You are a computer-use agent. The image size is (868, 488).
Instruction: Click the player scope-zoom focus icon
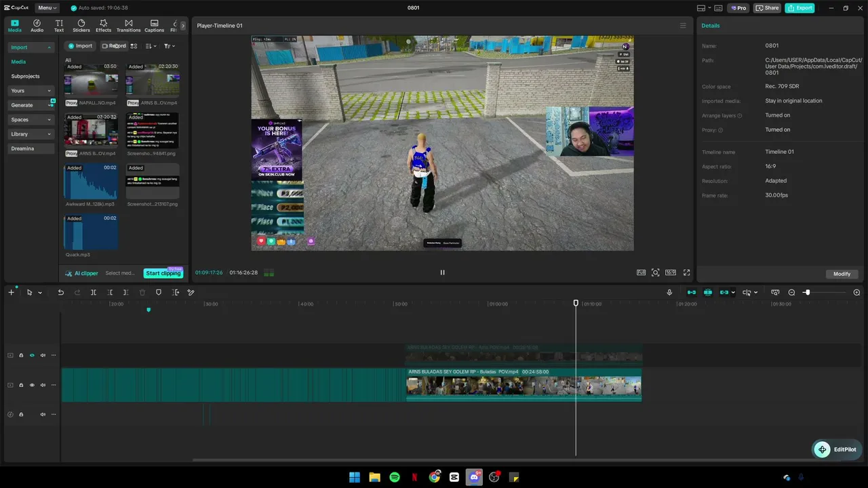(x=655, y=272)
